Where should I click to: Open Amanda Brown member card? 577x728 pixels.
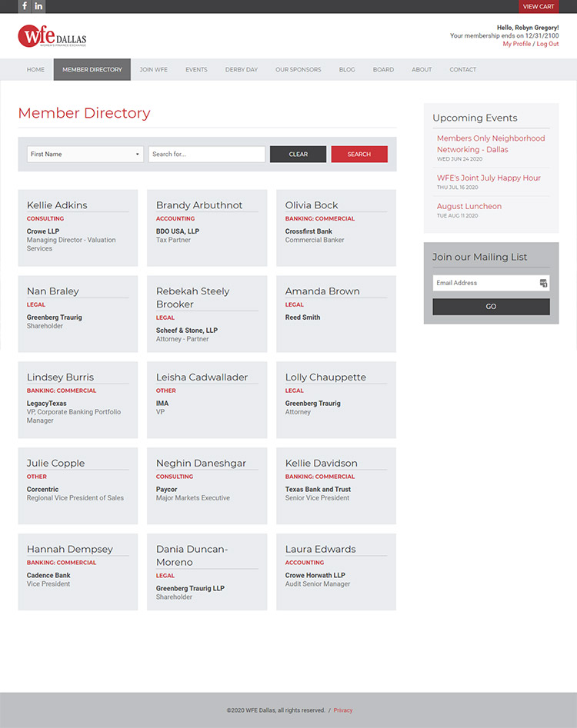[336, 314]
